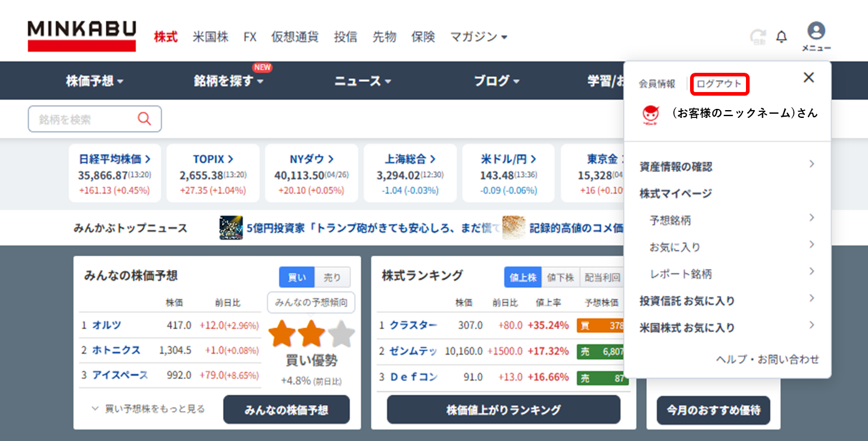
Task: Open the アイスペース stock link
Action: coord(120,375)
